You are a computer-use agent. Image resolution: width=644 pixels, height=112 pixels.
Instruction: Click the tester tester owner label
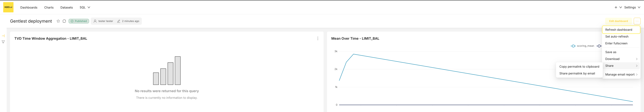[103, 21]
